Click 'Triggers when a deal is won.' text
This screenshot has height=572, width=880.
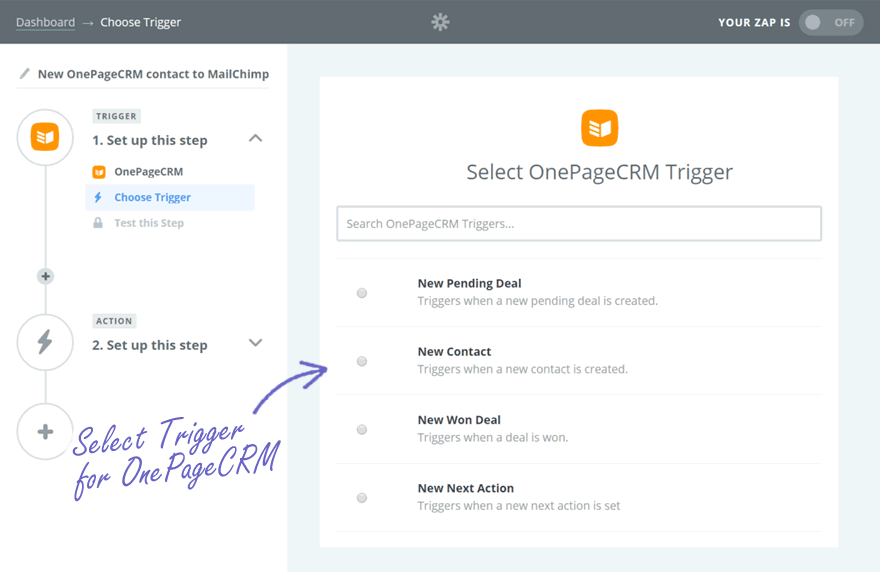coord(493,437)
